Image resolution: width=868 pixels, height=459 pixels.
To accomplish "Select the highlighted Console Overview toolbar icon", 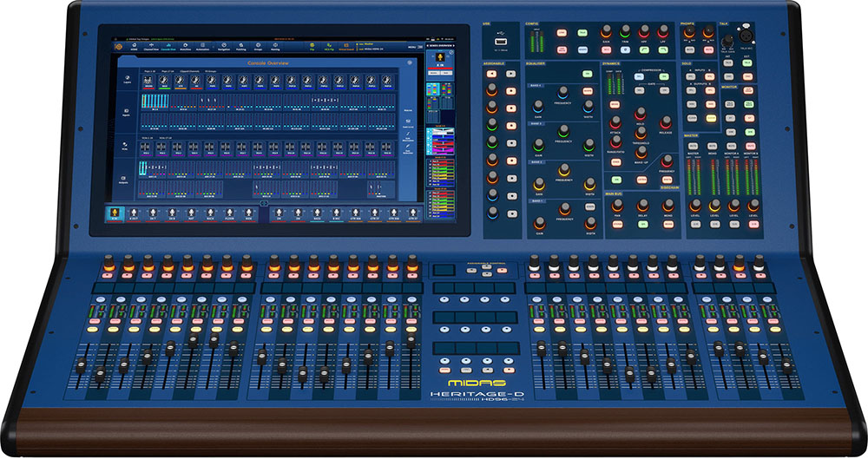I will tap(168, 46).
